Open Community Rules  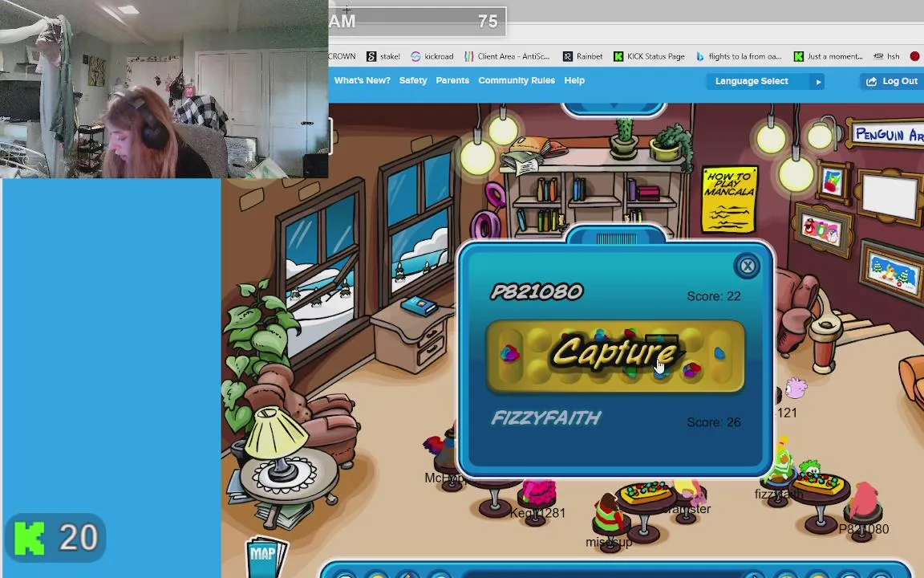517,80
